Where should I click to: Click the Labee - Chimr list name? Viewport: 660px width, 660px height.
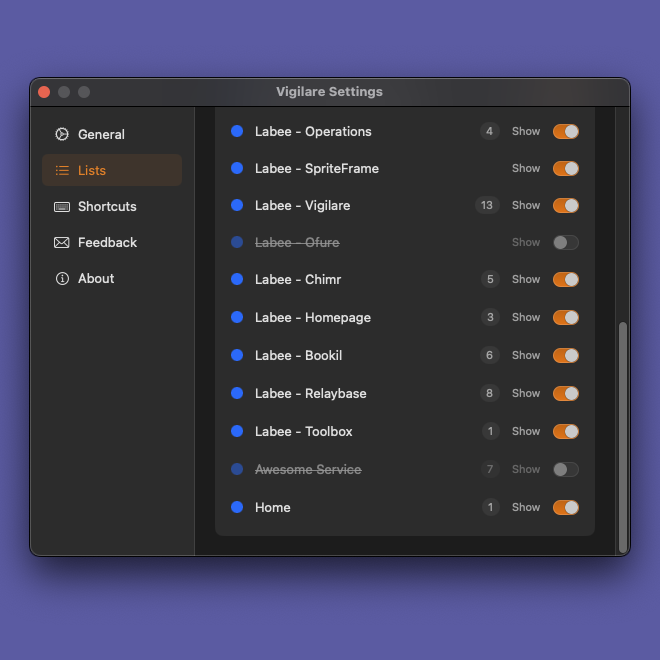[x=298, y=279]
